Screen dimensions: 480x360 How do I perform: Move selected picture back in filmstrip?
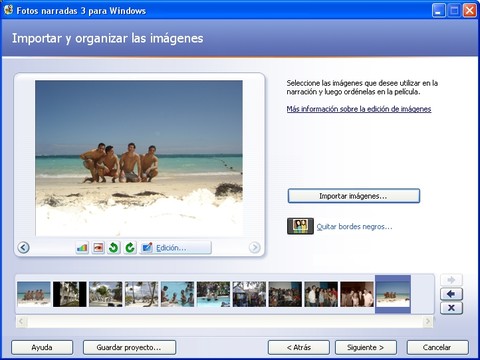(451, 294)
